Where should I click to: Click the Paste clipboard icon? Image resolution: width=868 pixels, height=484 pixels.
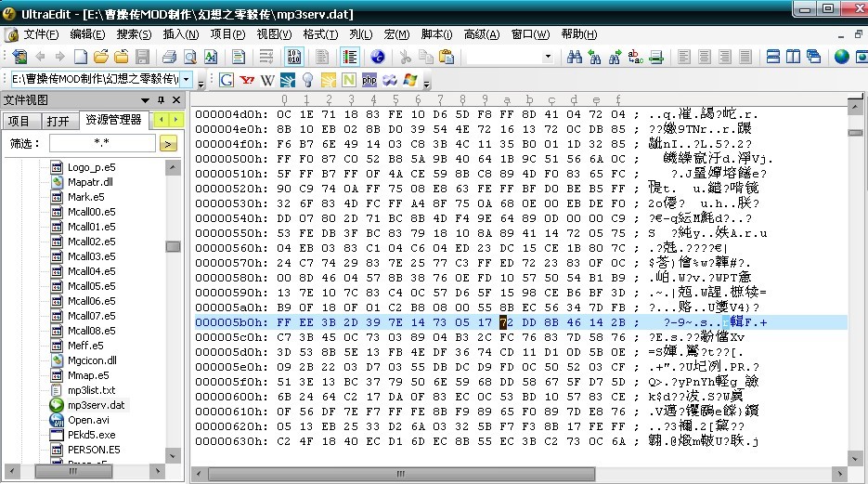447,57
